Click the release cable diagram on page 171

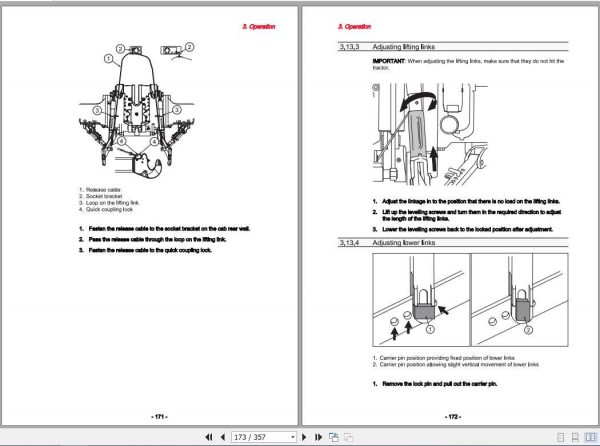[137, 111]
